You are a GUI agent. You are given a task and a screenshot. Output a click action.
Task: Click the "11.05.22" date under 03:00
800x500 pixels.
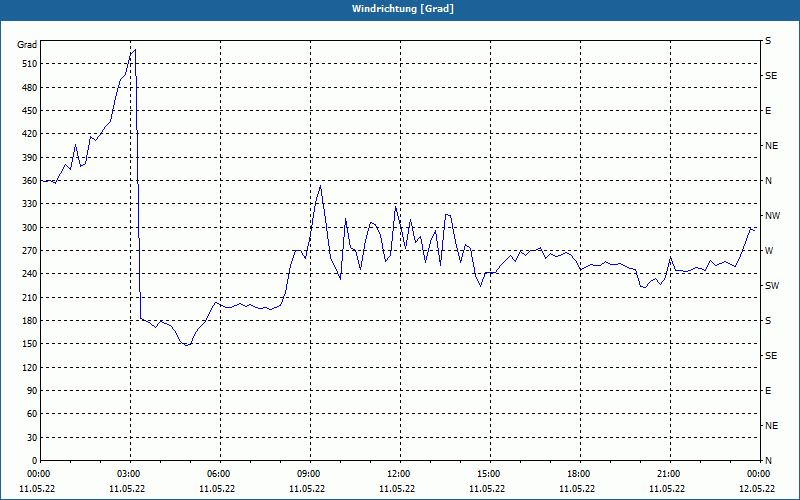coord(127,489)
